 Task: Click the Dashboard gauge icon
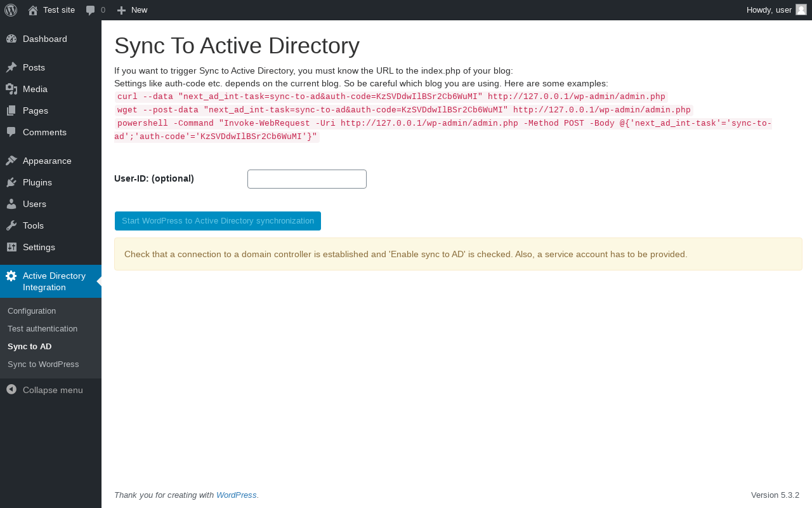click(11, 39)
